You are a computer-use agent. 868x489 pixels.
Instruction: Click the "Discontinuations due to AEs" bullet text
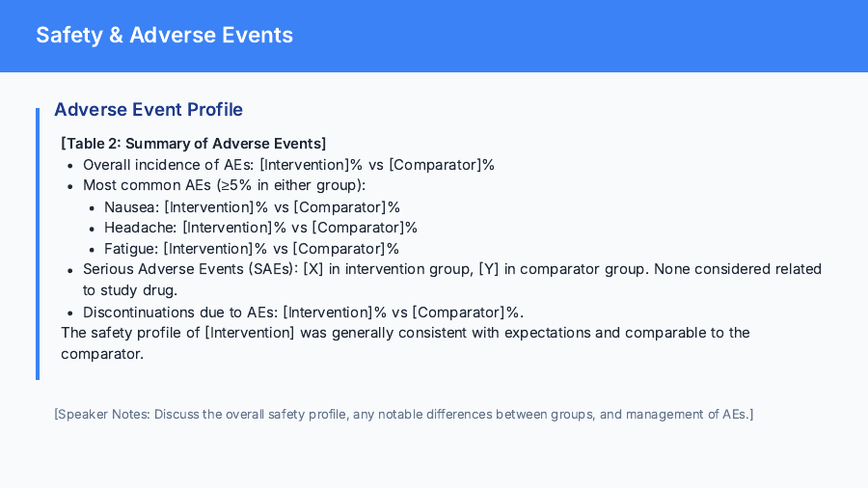(180, 312)
